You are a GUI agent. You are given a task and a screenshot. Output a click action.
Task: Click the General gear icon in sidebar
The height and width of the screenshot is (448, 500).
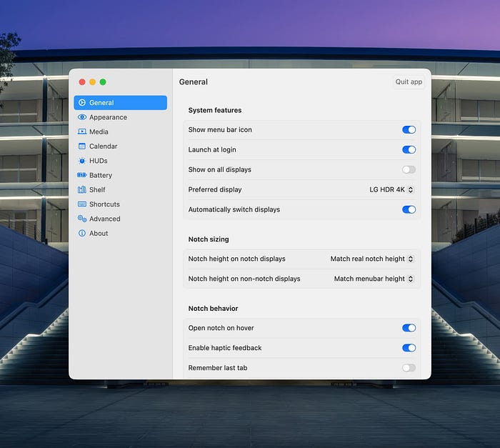82,102
